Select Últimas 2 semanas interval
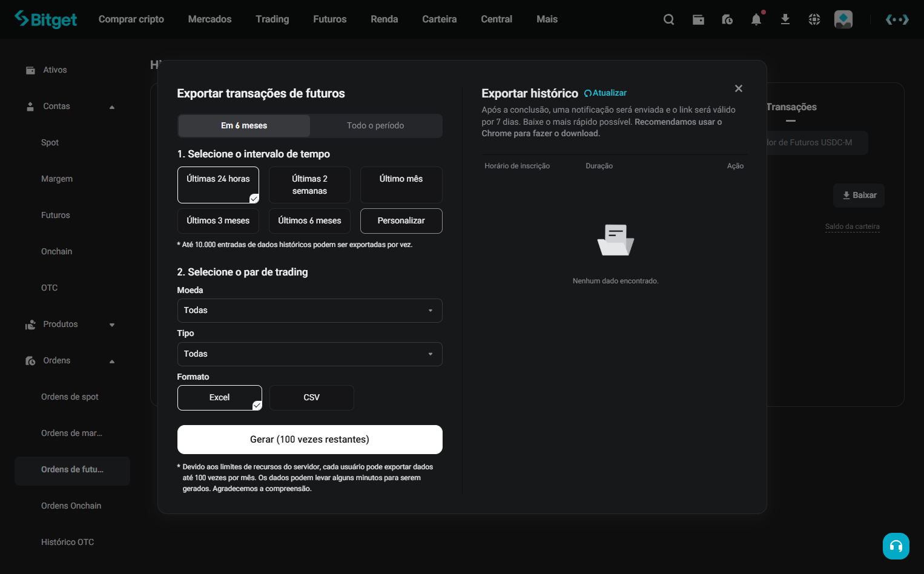The width and height of the screenshot is (924, 574). coord(309,185)
